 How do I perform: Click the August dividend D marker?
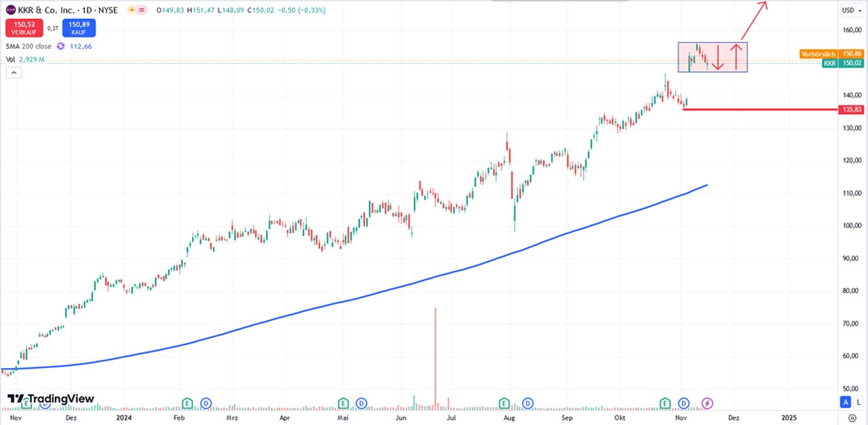527,403
